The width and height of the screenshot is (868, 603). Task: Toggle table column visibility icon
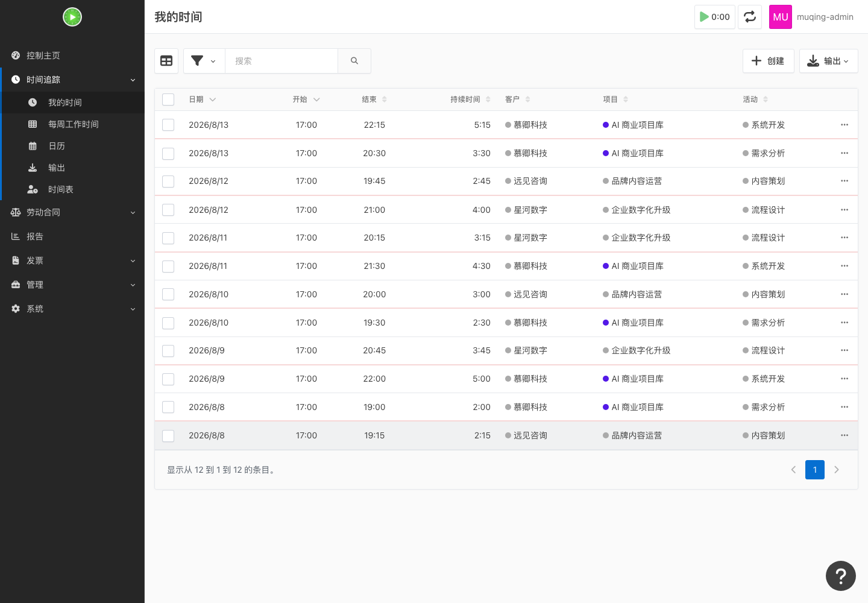(166, 61)
